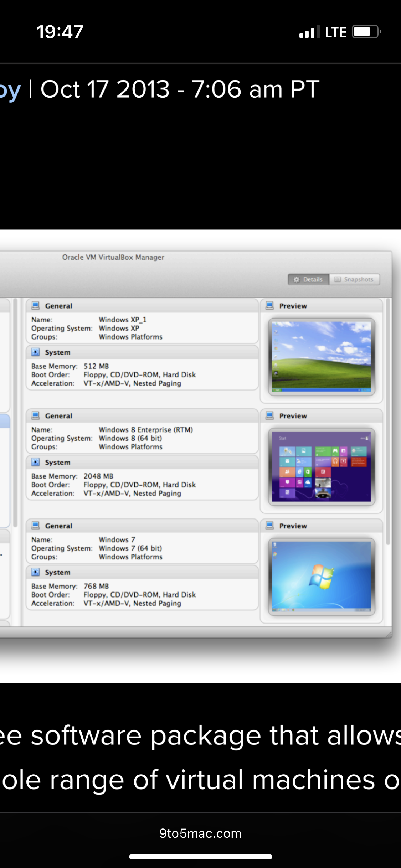The image size is (401, 868).
Task: Tap the 19:47 clock in status bar
Action: point(60,32)
